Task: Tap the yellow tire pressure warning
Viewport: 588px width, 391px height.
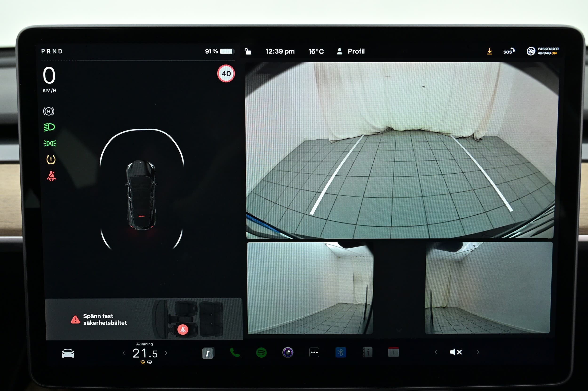Action: [x=51, y=159]
